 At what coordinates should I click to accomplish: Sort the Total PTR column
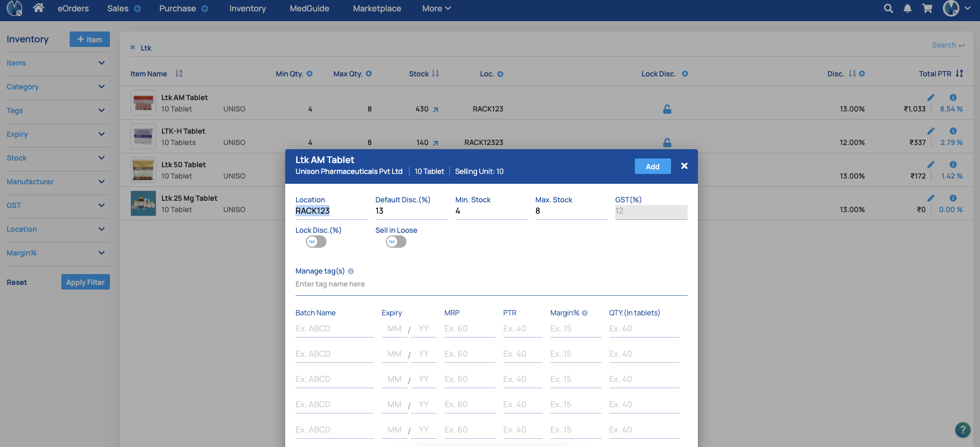click(x=959, y=73)
